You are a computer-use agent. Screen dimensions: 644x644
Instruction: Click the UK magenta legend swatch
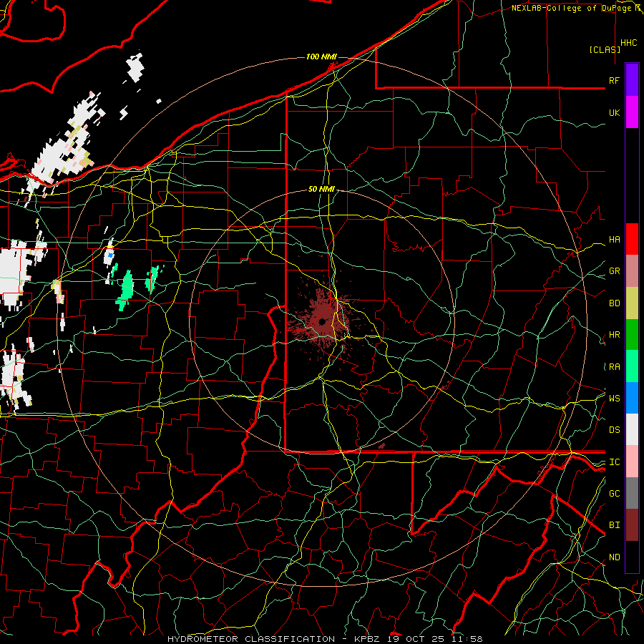[x=632, y=112]
